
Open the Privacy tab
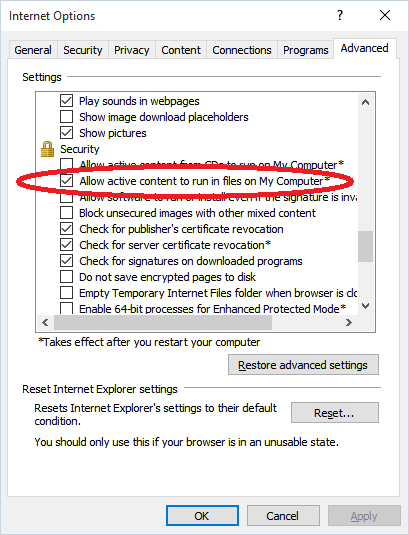[x=132, y=50]
